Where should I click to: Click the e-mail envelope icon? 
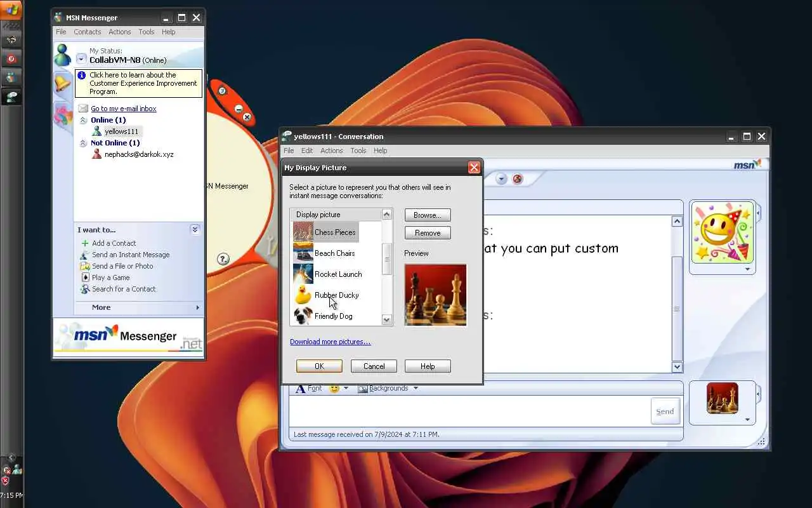pos(83,109)
